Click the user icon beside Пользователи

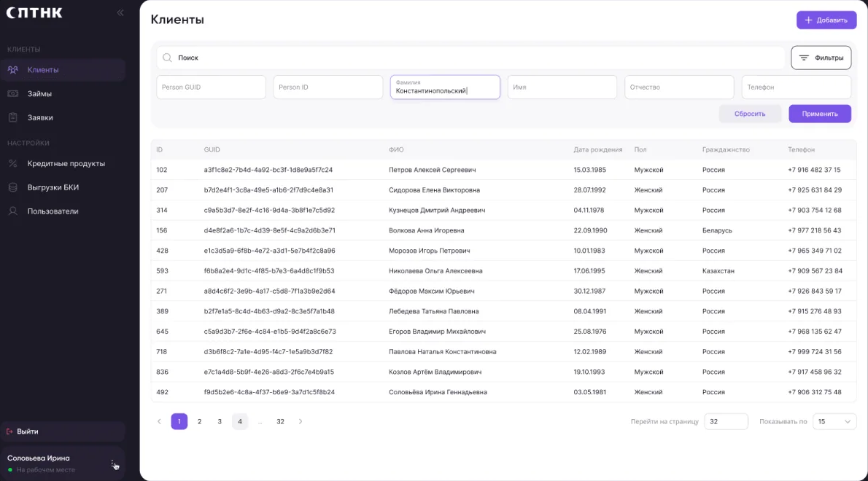(12, 211)
